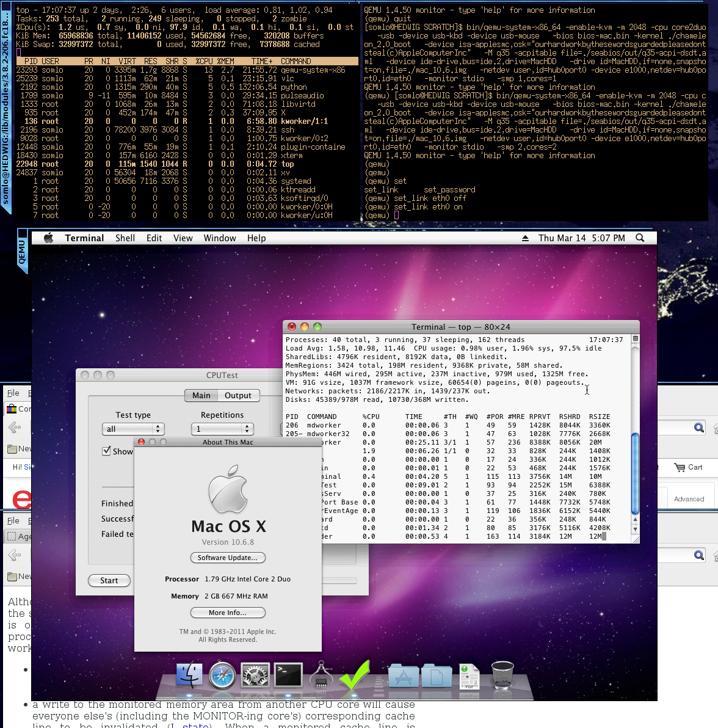The height and width of the screenshot is (728, 718).
Task: Click the Spotlight magnifier in the menu bar
Action: [x=640, y=238]
